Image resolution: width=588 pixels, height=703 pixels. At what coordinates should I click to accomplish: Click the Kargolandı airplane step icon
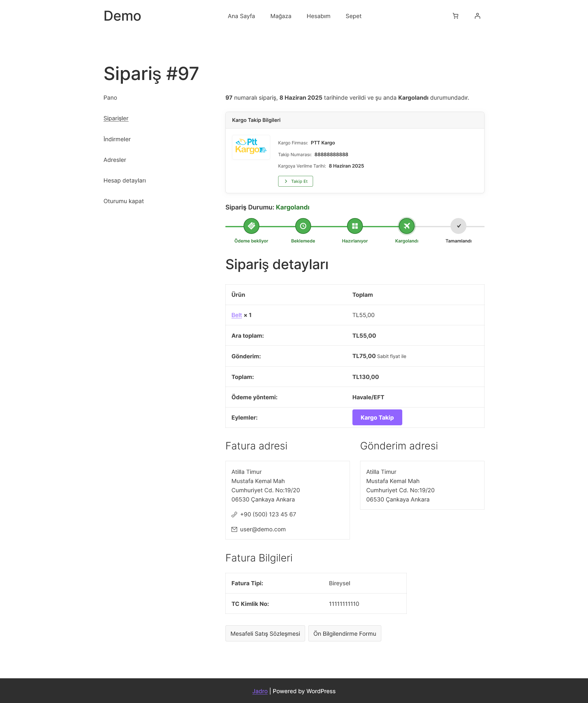[x=406, y=226]
